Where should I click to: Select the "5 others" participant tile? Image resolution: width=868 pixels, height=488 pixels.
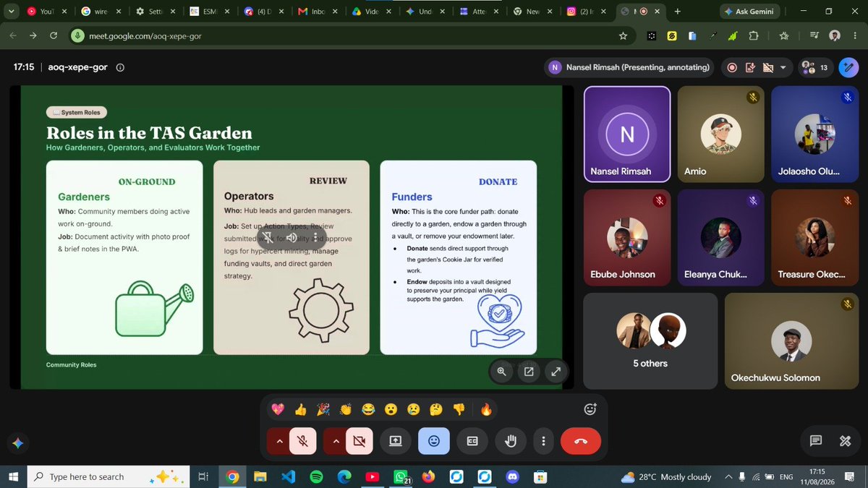click(650, 341)
